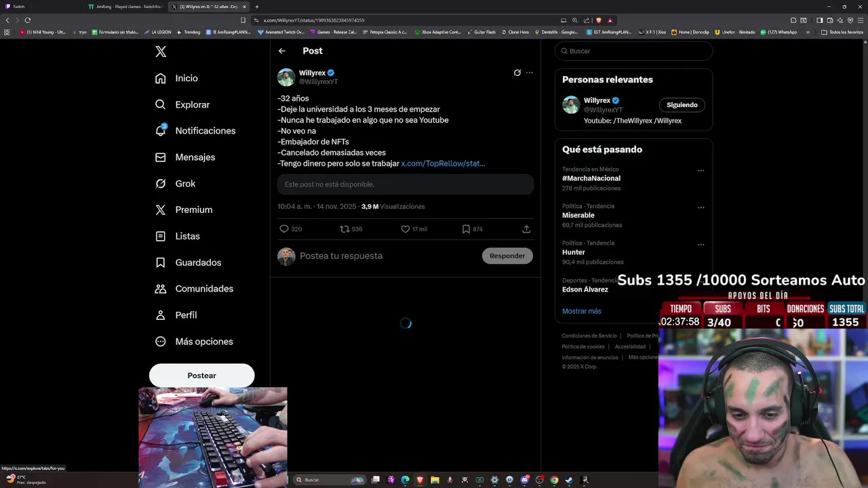Open more options for Hunter trend
The width and height of the screenshot is (868, 488).
701,245
